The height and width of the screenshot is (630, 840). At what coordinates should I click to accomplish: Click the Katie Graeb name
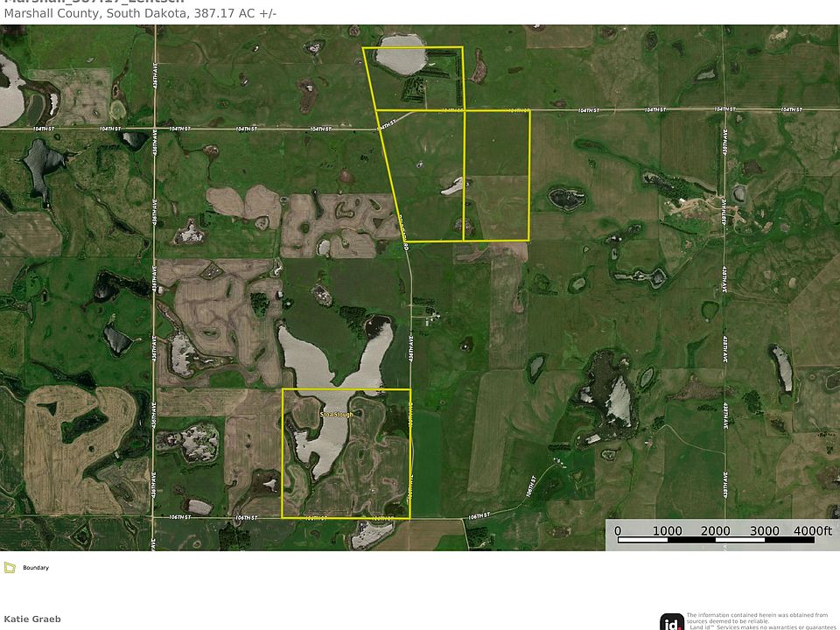coord(32,619)
